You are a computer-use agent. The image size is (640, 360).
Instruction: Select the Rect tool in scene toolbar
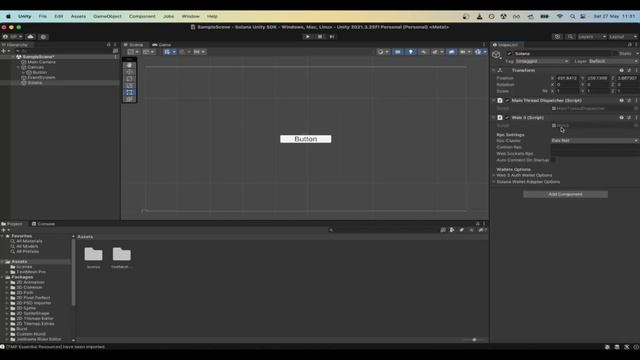pyautogui.click(x=129, y=93)
